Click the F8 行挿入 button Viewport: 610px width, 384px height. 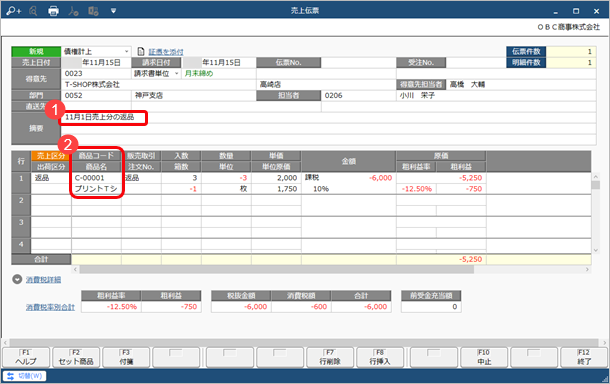[380, 357]
